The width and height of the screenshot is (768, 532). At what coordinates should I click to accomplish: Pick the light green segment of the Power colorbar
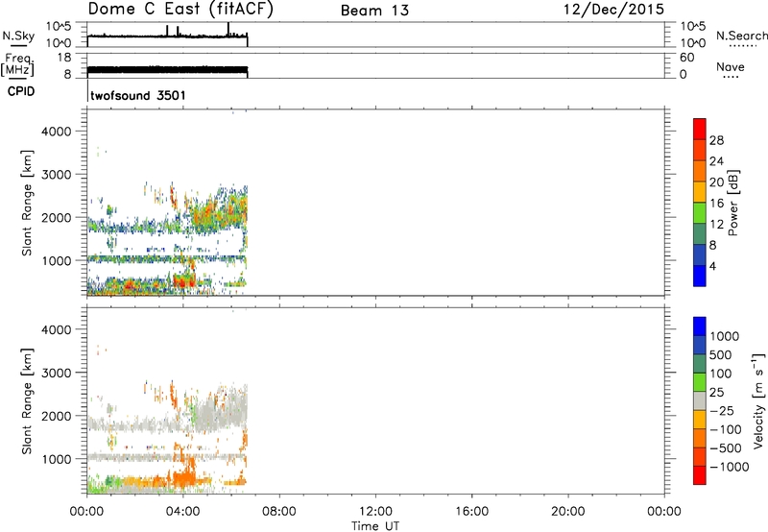tap(700, 213)
